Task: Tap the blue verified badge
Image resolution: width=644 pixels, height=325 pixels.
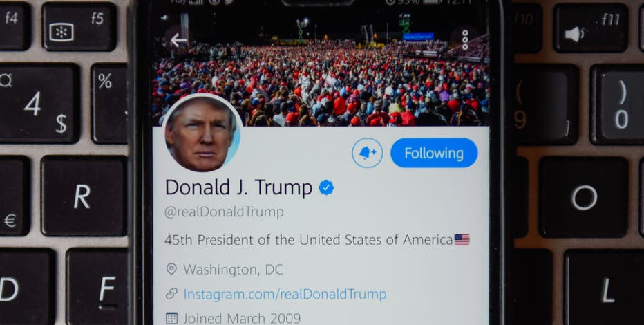Action: [327, 188]
